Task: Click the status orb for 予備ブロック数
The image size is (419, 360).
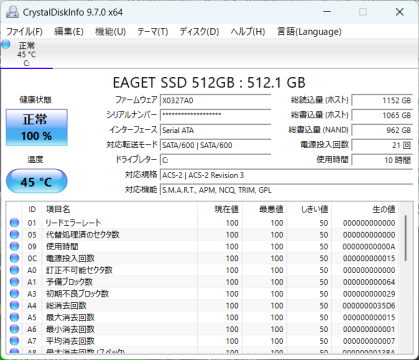Action: 14,282
